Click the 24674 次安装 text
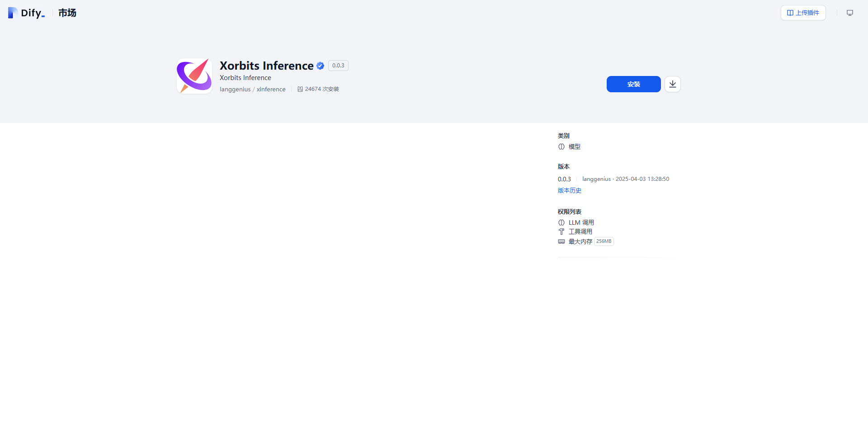Viewport: 868px width, 431px height. 322,89
